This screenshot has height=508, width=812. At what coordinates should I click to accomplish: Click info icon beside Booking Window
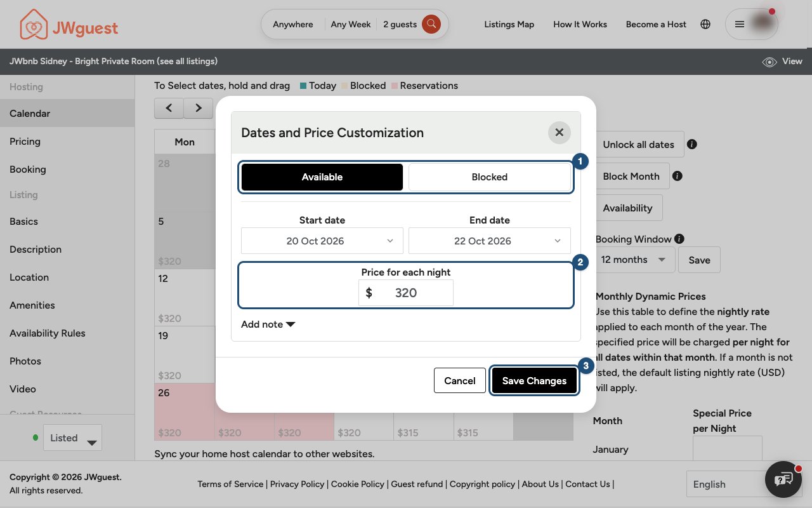click(679, 239)
